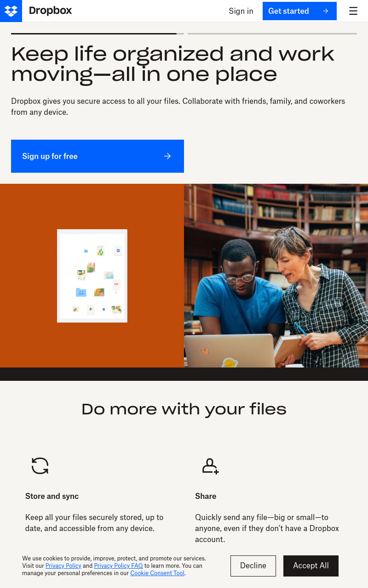Image resolution: width=368 pixels, height=588 pixels.
Task: Click the Store and sync arrows icon
Action: (x=40, y=466)
